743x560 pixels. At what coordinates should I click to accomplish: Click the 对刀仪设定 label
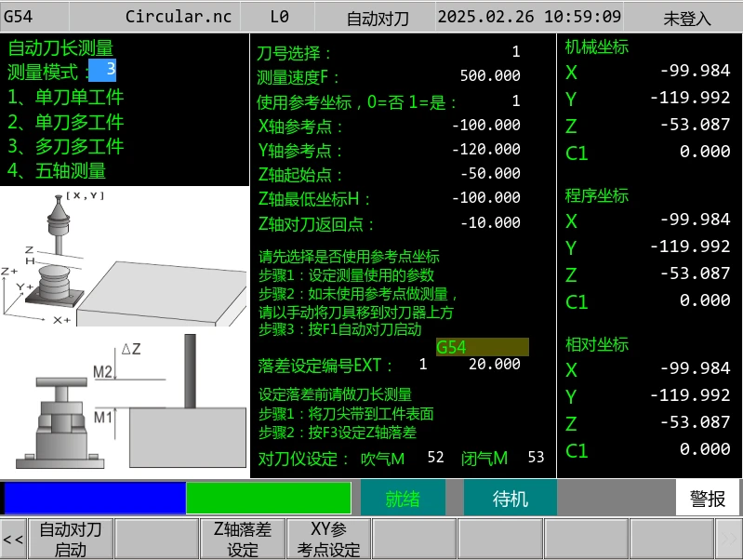[x=303, y=459]
